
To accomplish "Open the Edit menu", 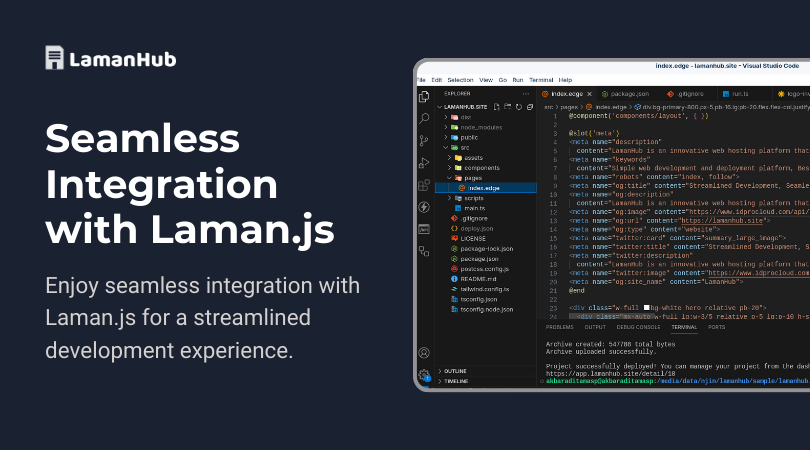I will point(437,80).
